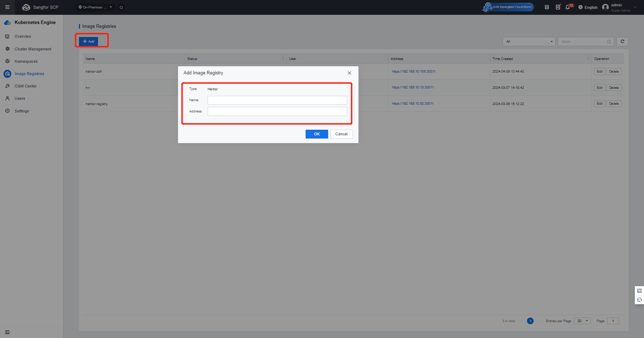Click the harbor-registry name cell

click(x=97, y=104)
